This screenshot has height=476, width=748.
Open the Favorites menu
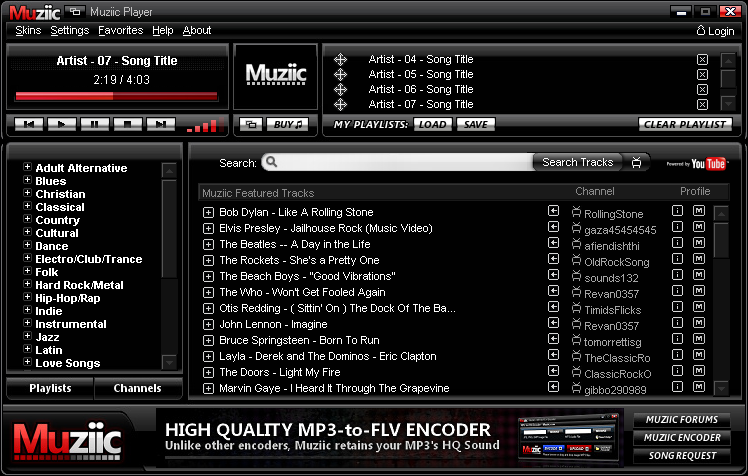tap(120, 31)
